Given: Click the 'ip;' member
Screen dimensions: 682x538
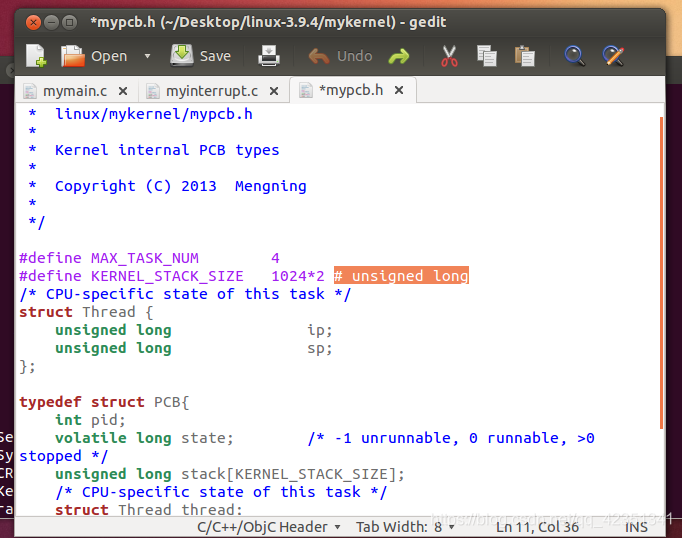Looking at the screenshot, I should click(x=320, y=331).
